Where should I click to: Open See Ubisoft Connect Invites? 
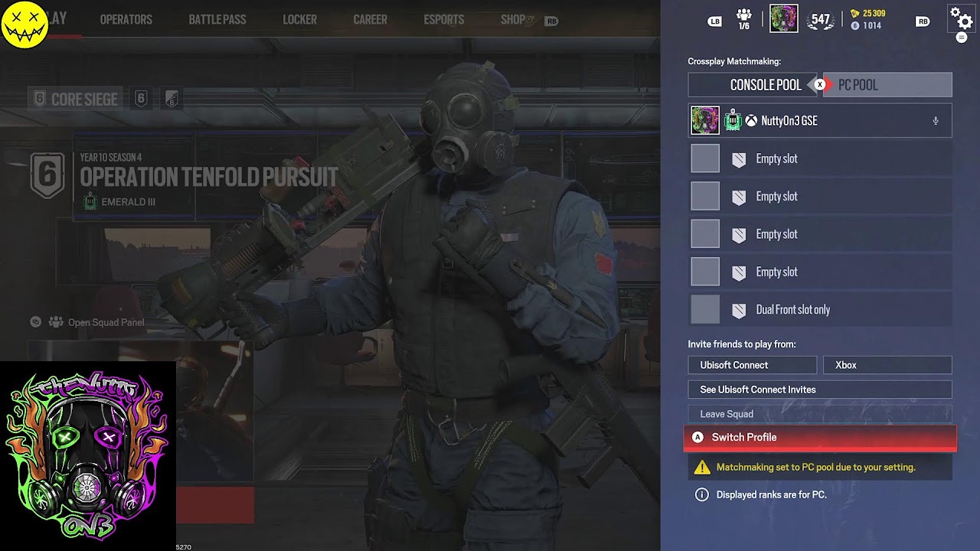pyautogui.click(x=820, y=390)
